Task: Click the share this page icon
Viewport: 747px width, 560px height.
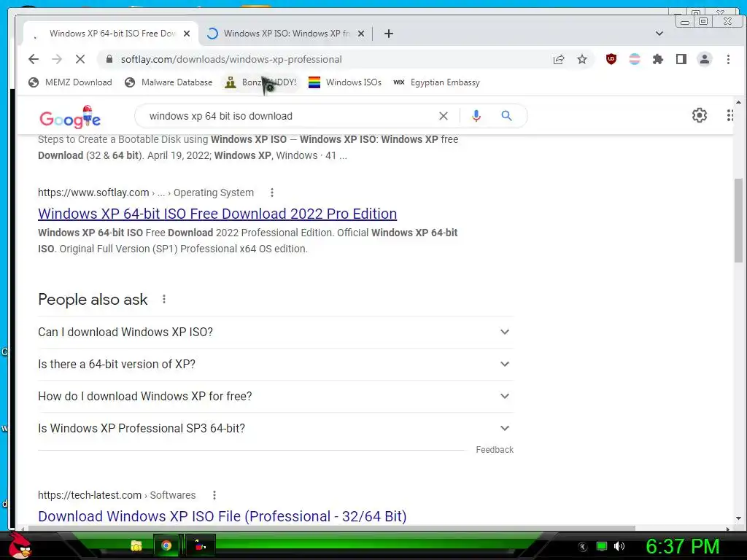Action: [558, 59]
